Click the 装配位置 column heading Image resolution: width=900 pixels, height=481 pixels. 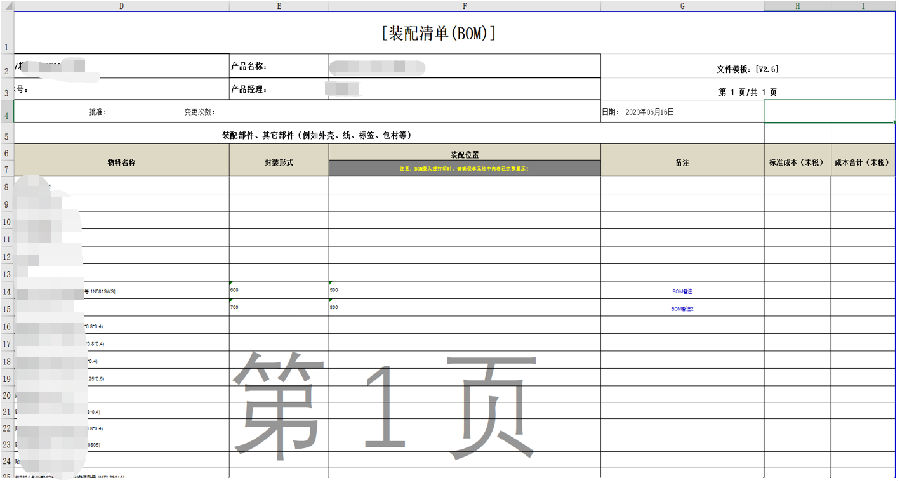464,154
